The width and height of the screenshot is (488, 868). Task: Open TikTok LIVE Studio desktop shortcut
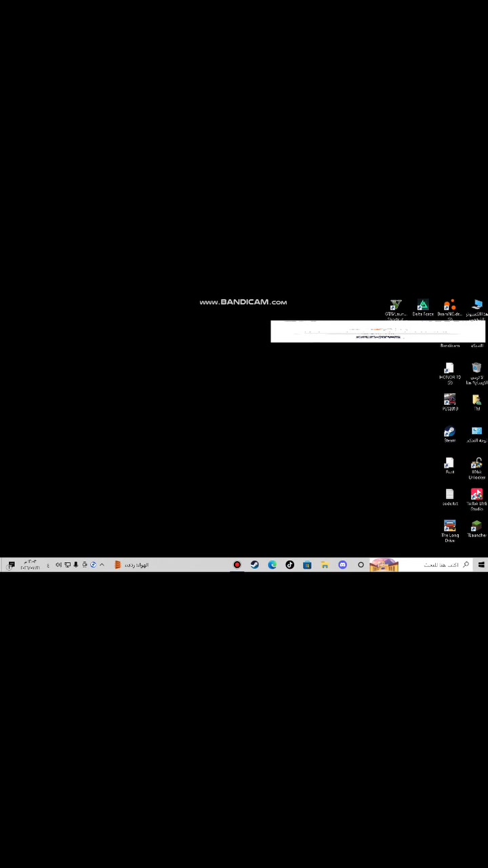click(476, 499)
